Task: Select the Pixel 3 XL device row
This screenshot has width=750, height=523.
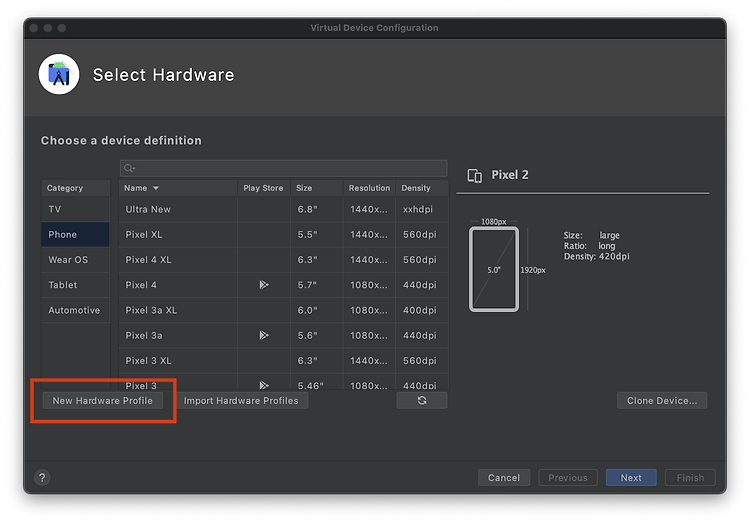Action: point(284,360)
